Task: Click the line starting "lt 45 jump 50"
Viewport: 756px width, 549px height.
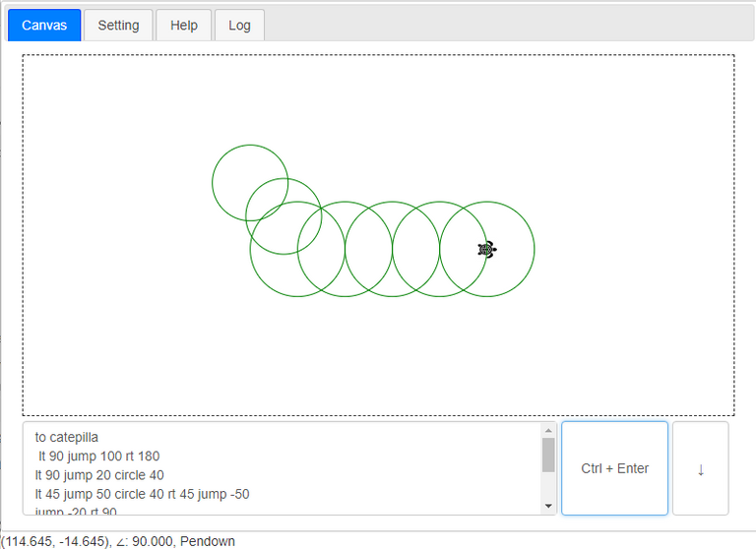Action: (x=142, y=493)
